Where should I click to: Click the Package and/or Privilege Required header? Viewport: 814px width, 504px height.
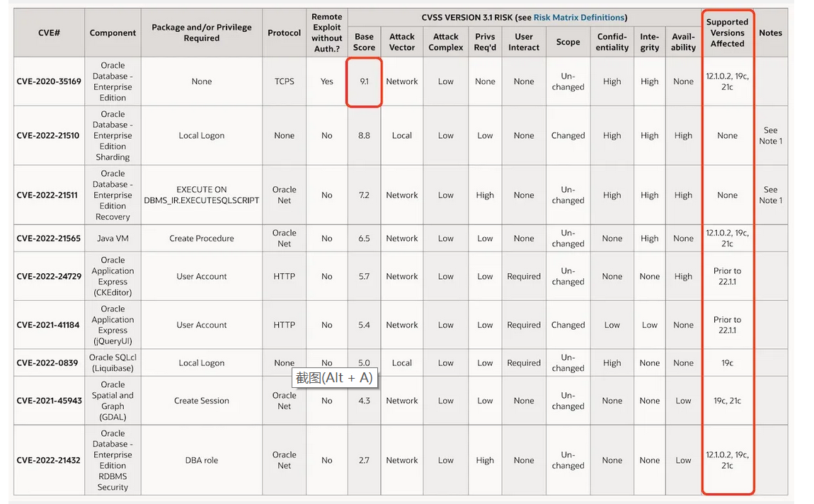click(x=202, y=33)
